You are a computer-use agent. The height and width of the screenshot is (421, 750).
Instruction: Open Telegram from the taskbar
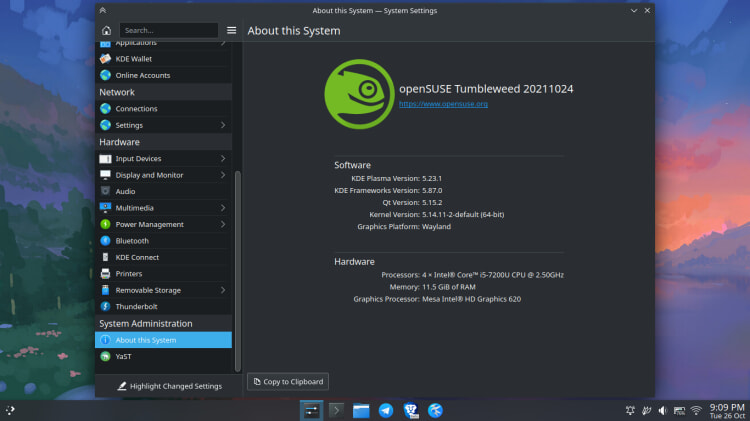[386, 410]
